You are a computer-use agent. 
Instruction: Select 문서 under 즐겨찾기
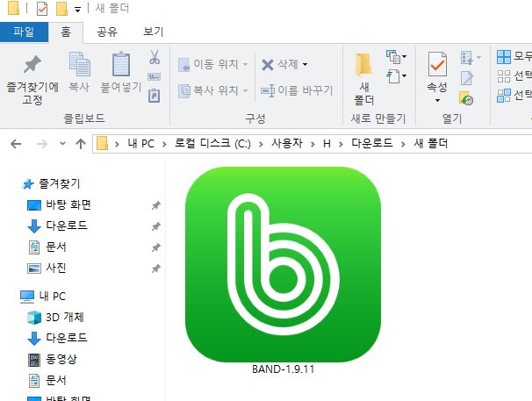click(x=55, y=247)
